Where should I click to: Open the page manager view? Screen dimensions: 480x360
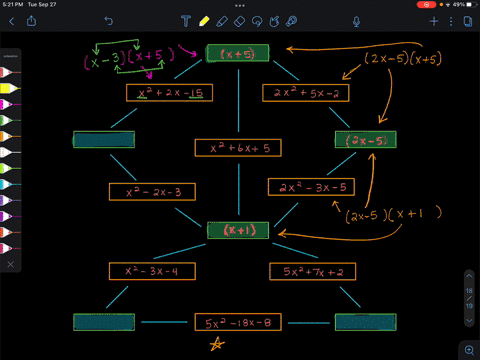click(x=468, y=22)
